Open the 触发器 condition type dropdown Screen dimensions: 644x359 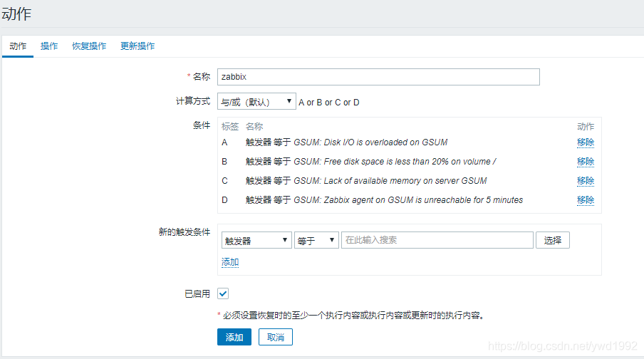pyautogui.click(x=256, y=240)
